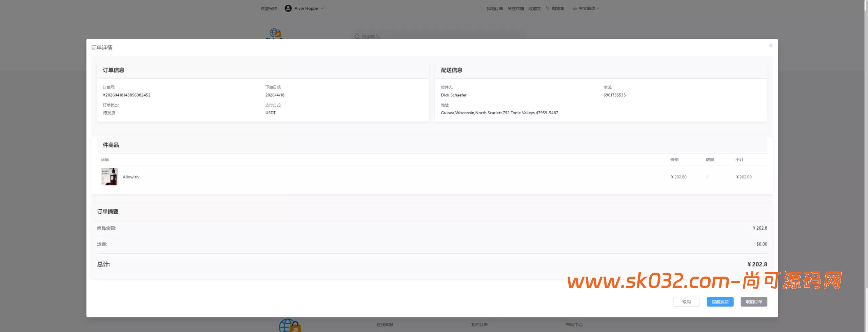868x332 pixels.
Task: Click the blue 提醒发货 button
Action: pyautogui.click(x=720, y=302)
